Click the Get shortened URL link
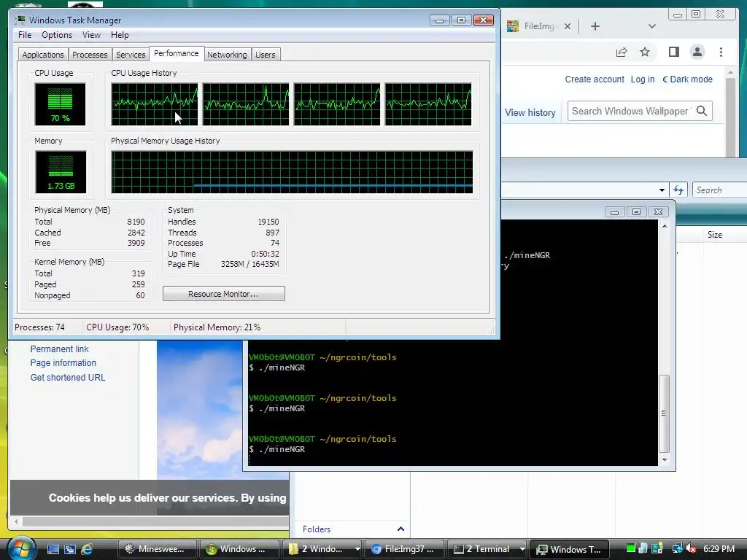Viewport: 747px width, 560px height. 68,378
